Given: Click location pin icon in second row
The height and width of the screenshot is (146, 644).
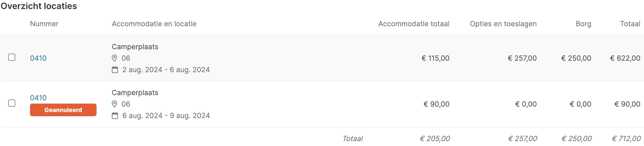Looking at the screenshot, I should pos(115,104).
